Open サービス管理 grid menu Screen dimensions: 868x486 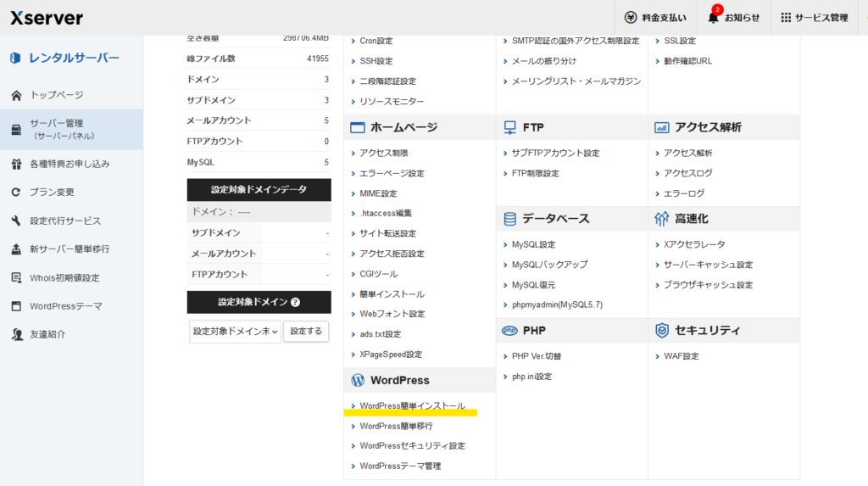click(x=786, y=17)
